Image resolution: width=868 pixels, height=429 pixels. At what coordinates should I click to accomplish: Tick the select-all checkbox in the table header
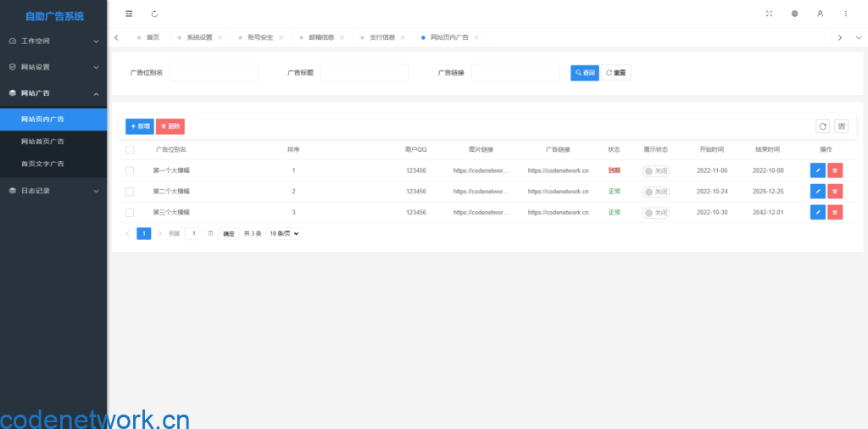tap(130, 150)
